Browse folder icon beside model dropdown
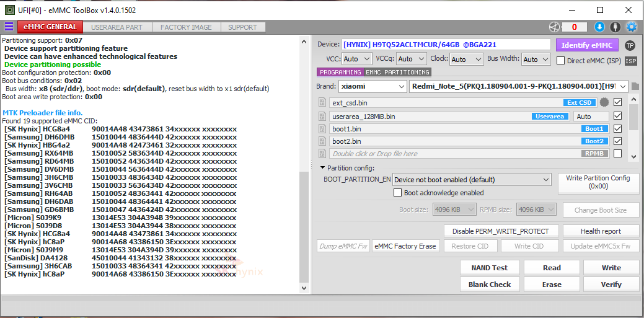Screen dimensions: 644x318 (x=635, y=86)
